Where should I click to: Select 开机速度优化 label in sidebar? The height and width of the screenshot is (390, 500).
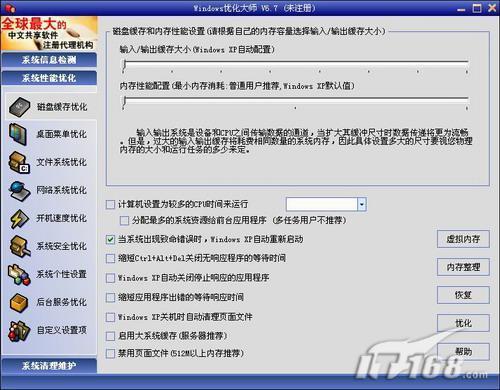tap(62, 218)
